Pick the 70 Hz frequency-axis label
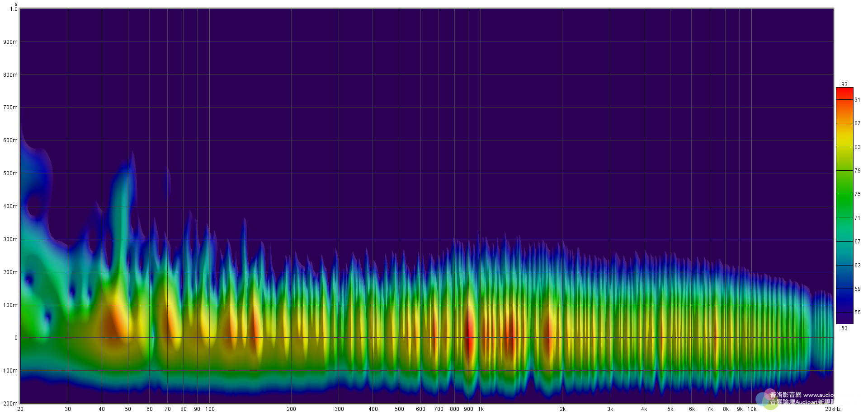 click(x=168, y=409)
